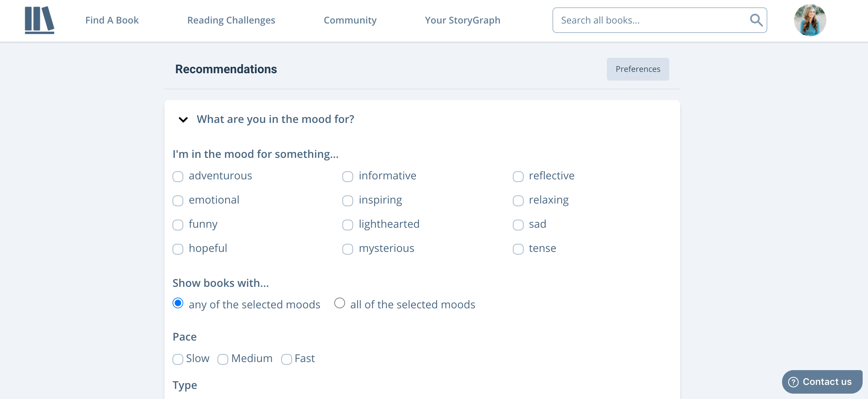Check the reflective mood checkbox

tap(518, 176)
